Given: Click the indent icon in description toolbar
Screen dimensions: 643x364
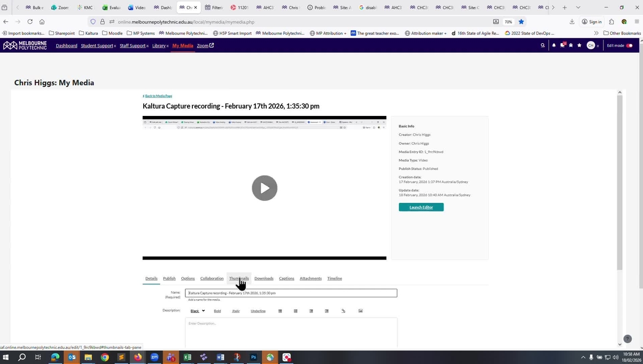Looking at the screenshot, I should (327, 311).
